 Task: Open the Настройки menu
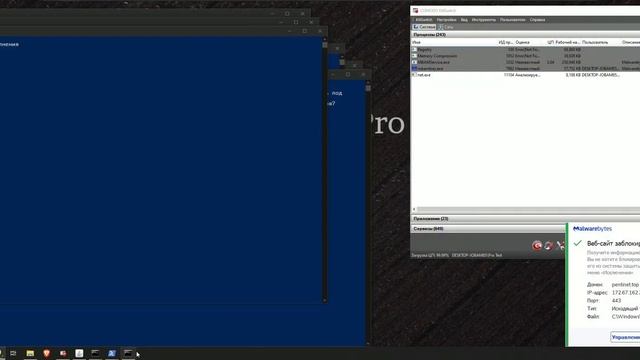(447, 20)
